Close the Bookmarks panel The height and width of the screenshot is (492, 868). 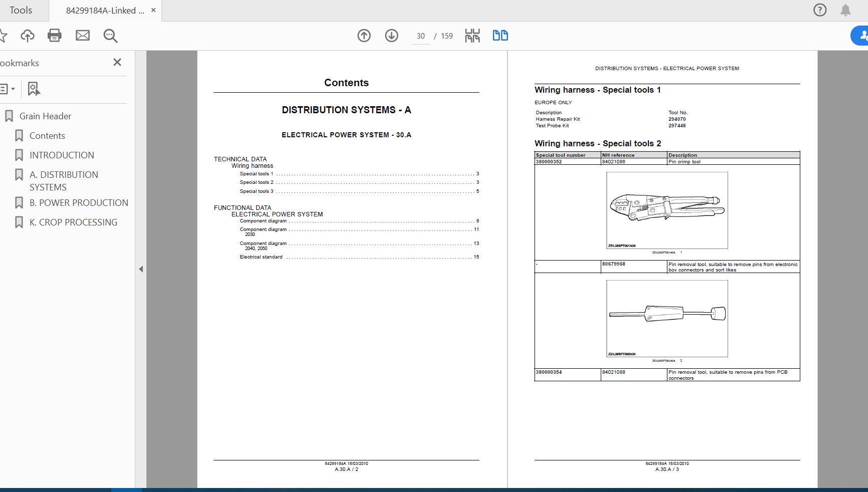pos(117,62)
